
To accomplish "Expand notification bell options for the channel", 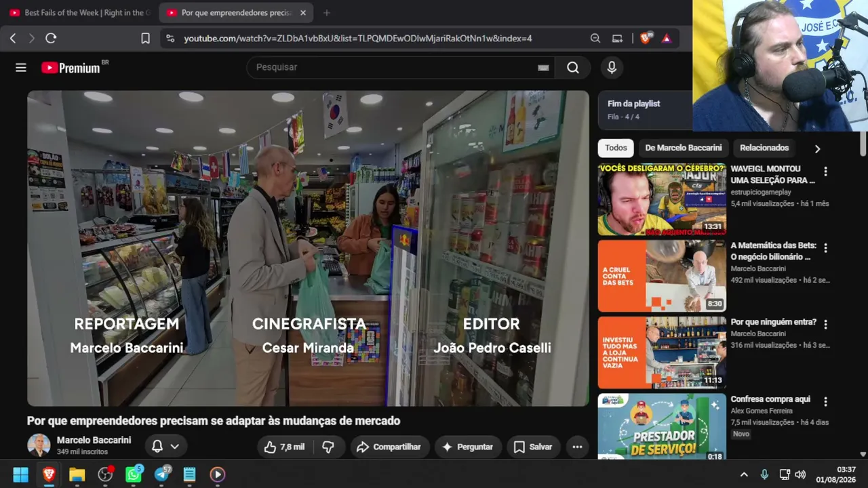I will coord(165,447).
